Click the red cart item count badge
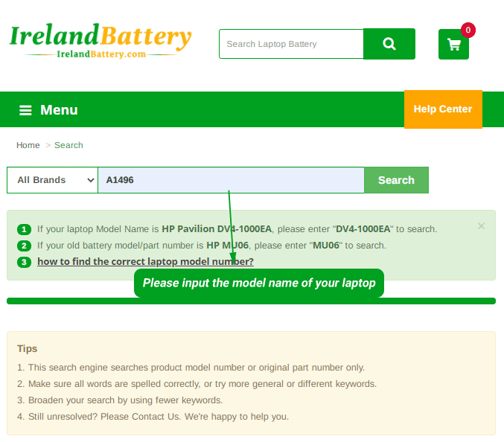 (x=468, y=31)
